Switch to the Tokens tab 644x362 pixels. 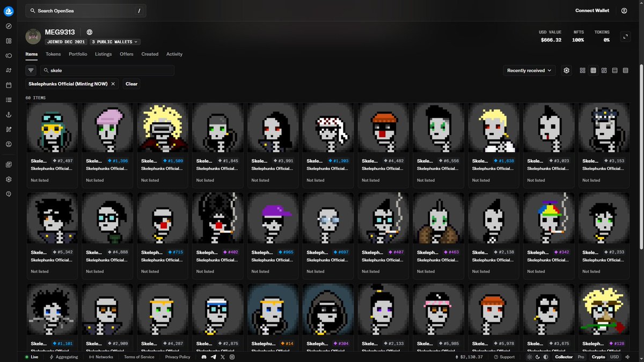click(53, 54)
